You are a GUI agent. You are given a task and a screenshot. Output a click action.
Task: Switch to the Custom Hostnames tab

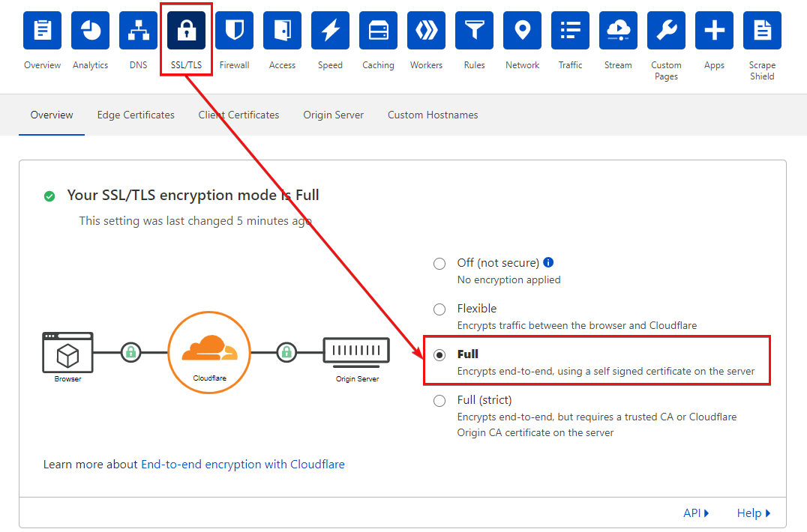[433, 115]
